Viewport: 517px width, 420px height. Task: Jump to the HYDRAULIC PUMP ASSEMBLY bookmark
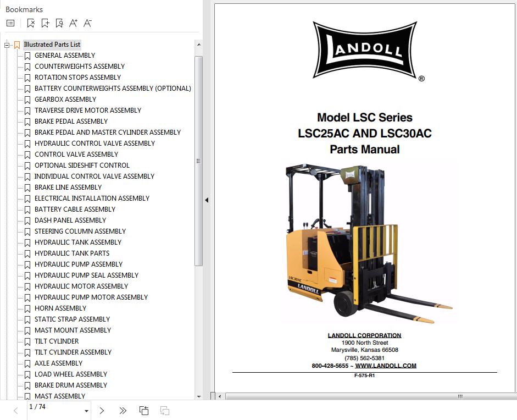click(x=79, y=264)
